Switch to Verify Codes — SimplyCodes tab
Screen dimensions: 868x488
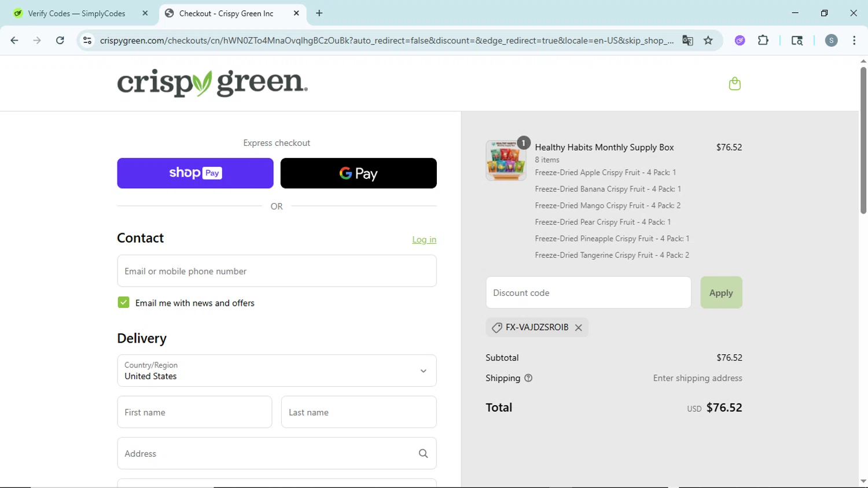tap(76, 13)
